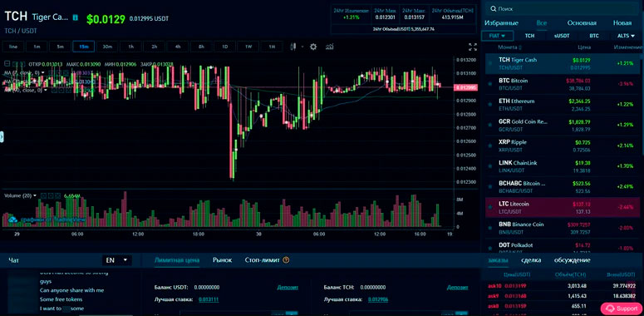644x316 pixels.
Task: Open the indicators chart icon
Action: (x=329, y=47)
